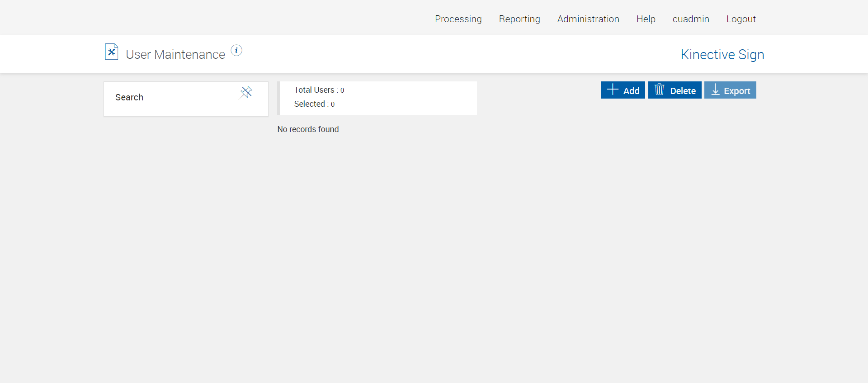Open the Reporting menu

tap(519, 19)
